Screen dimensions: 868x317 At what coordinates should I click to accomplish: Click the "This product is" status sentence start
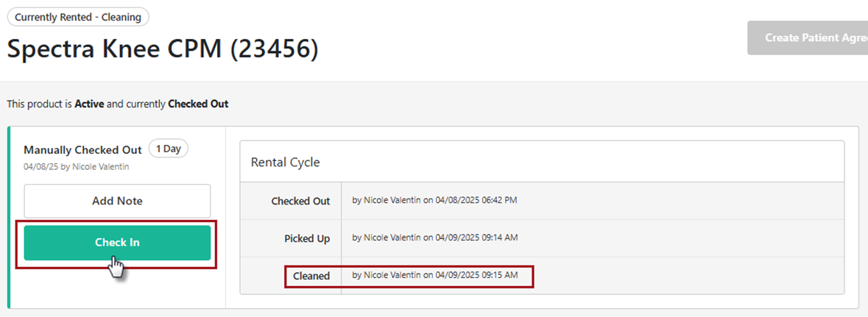point(38,104)
